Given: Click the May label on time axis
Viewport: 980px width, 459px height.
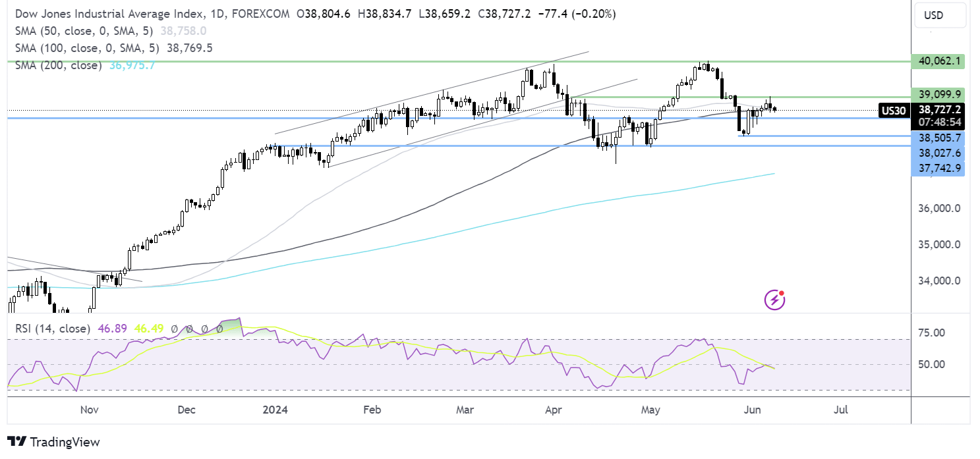Looking at the screenshot, I should coord(650,410).
